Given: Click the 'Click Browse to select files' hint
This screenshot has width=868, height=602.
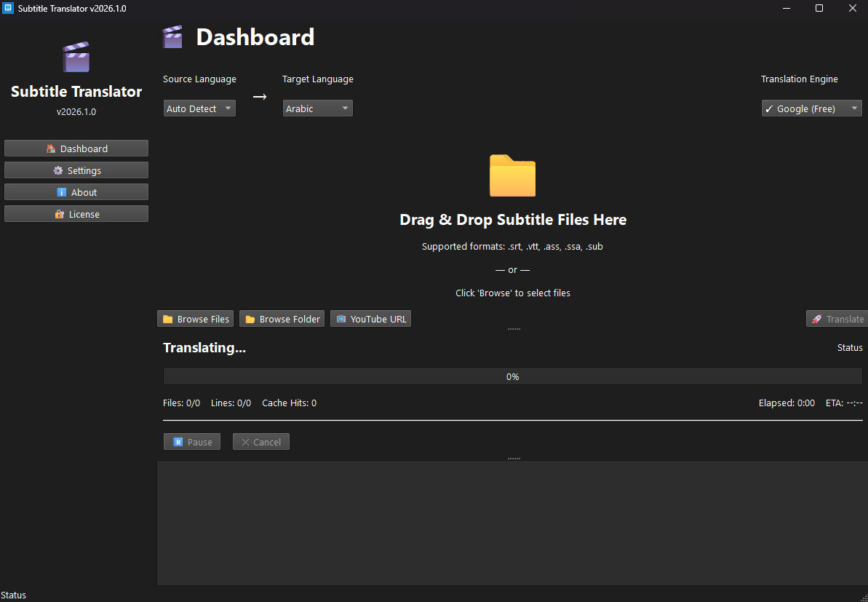Looking at the screenshot, I should [x=513, y=293].
